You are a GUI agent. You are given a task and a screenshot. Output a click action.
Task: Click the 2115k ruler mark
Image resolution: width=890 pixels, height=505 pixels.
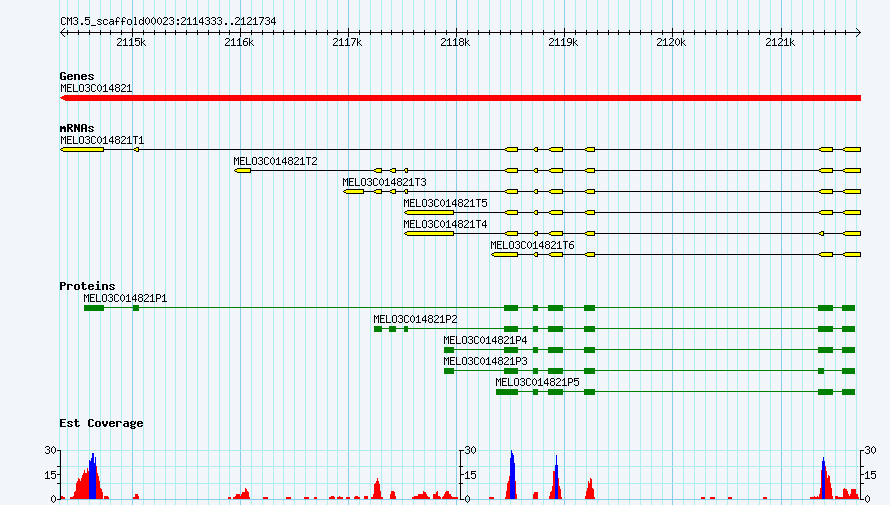click(x=131, y=43)
